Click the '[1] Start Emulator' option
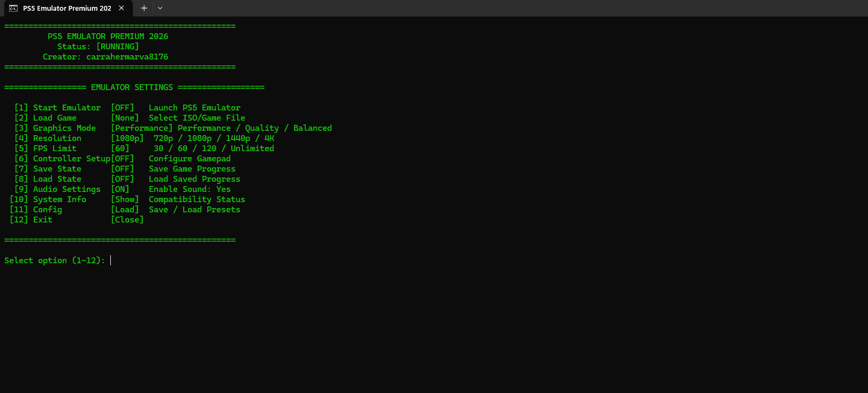 tap(57, 108)
